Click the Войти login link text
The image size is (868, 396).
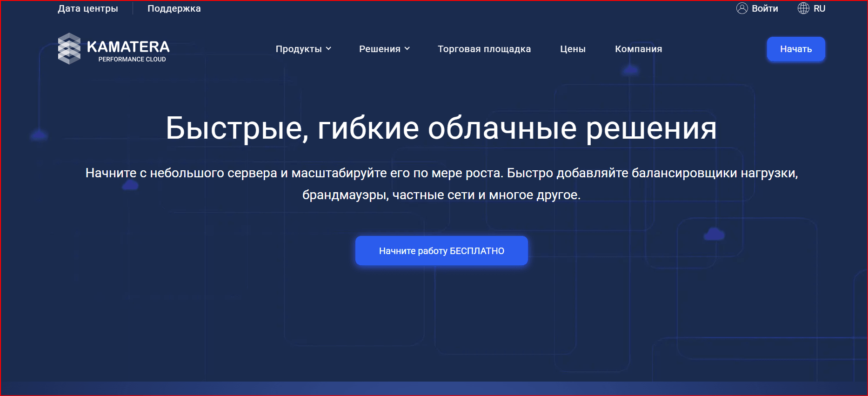pos(765,8)
